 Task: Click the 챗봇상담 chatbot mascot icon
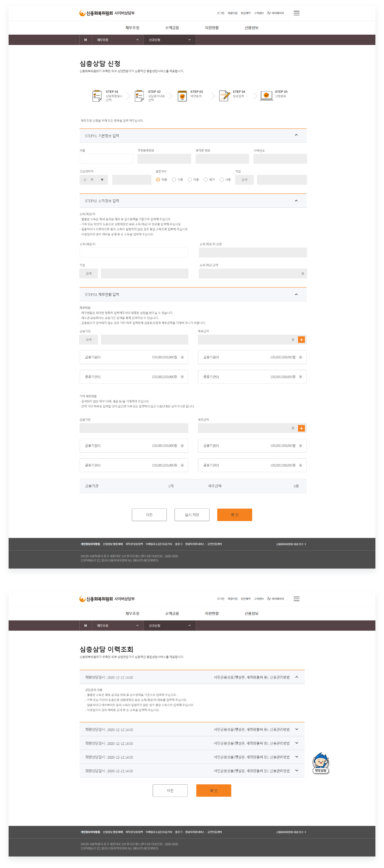tap(320, 763)
